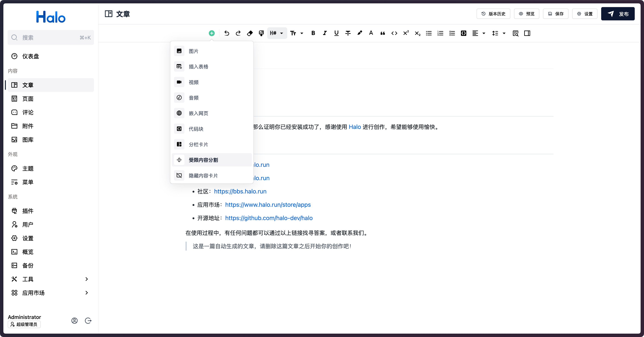This screenshot has height=337, width=644.
Task: Go to 仪表盘 dashboard
Action: tap(51, 56)
